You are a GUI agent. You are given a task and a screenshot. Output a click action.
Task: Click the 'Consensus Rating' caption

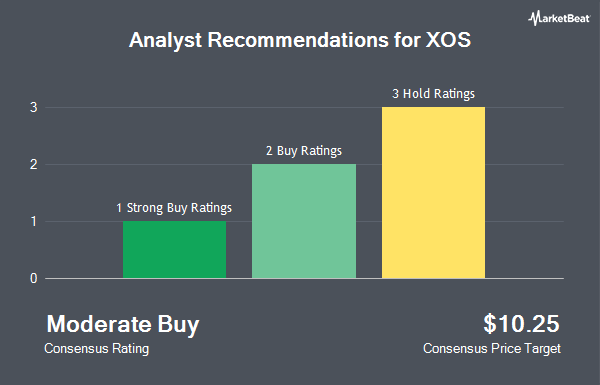pos(96,349)
